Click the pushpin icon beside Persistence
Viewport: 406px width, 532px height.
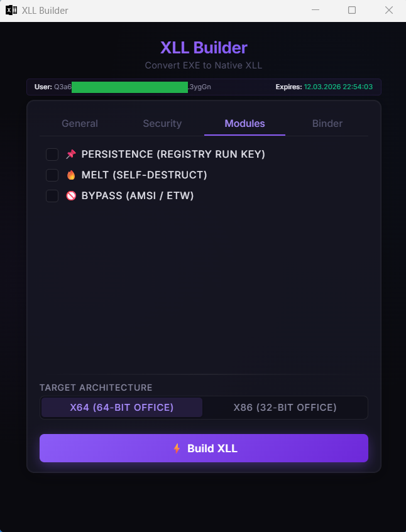(70, 155)
